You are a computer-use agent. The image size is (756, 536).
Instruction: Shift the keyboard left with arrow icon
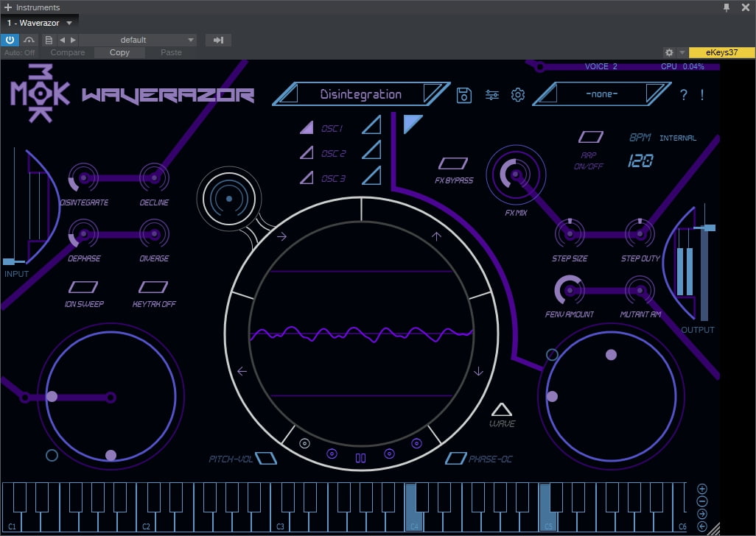pos(702,526)
